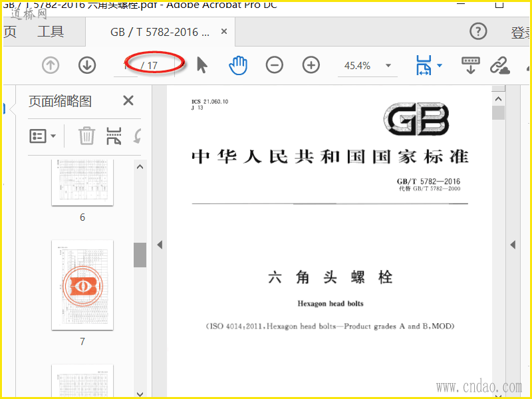Delete selected pages with trash icon

point(86,136)
